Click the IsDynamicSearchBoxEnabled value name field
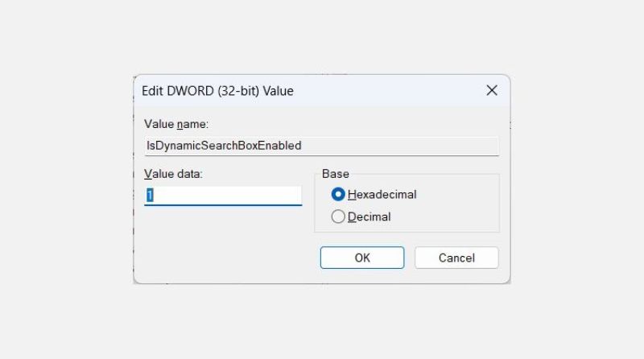 point(320,146)
